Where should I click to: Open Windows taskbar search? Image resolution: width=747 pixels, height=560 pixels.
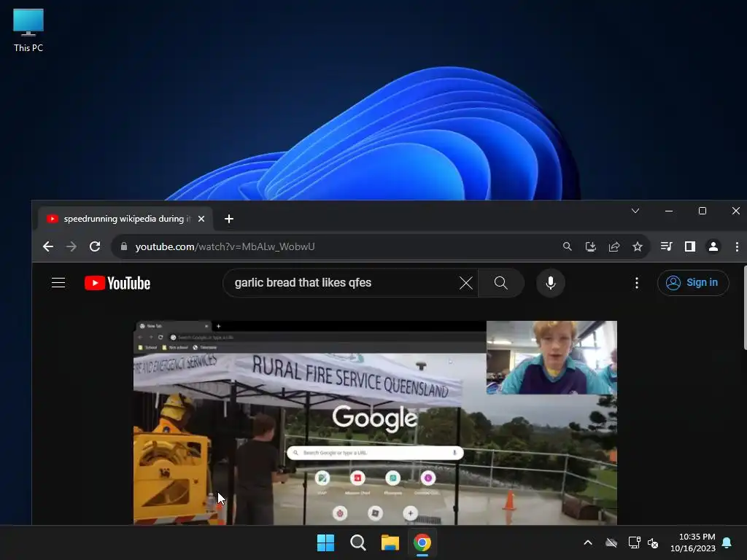coord(357,542)
